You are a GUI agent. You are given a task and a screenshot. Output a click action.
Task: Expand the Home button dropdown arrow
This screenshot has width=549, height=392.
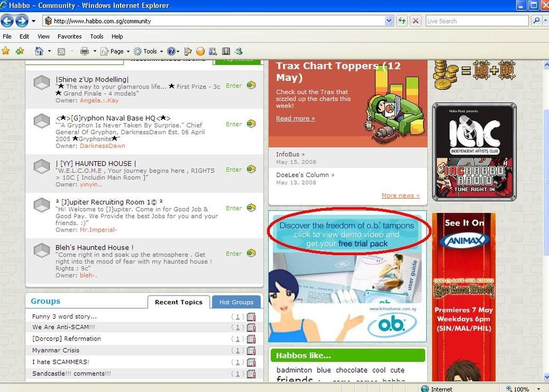(49, 51)
